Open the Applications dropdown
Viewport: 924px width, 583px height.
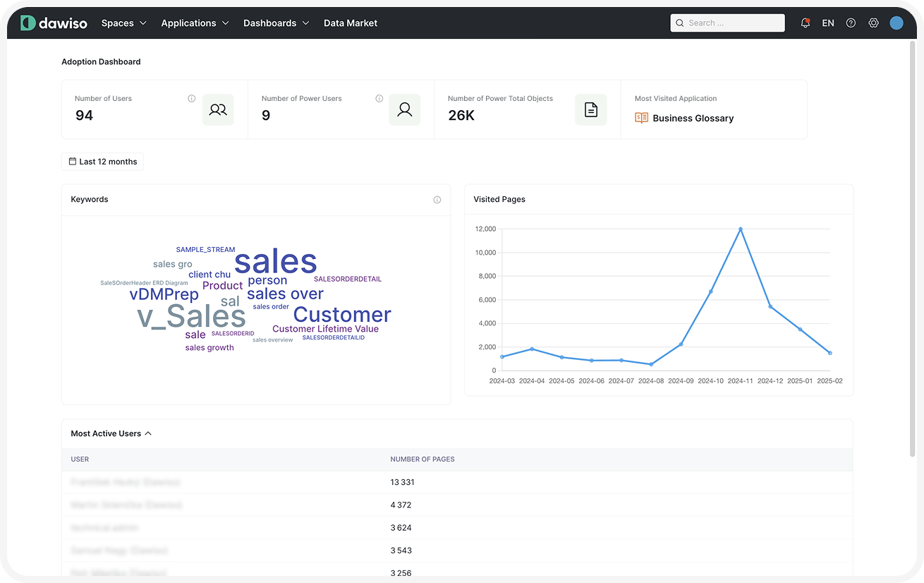point(195,23)
